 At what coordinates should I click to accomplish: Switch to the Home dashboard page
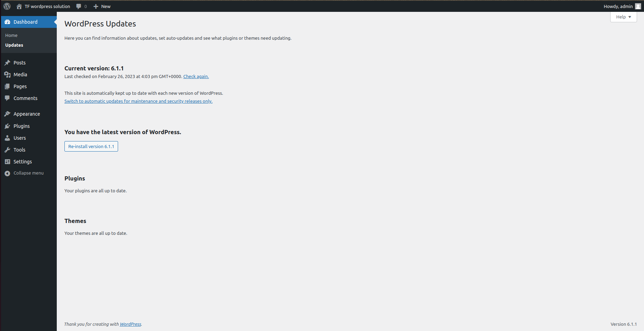[x=11, y=35]
